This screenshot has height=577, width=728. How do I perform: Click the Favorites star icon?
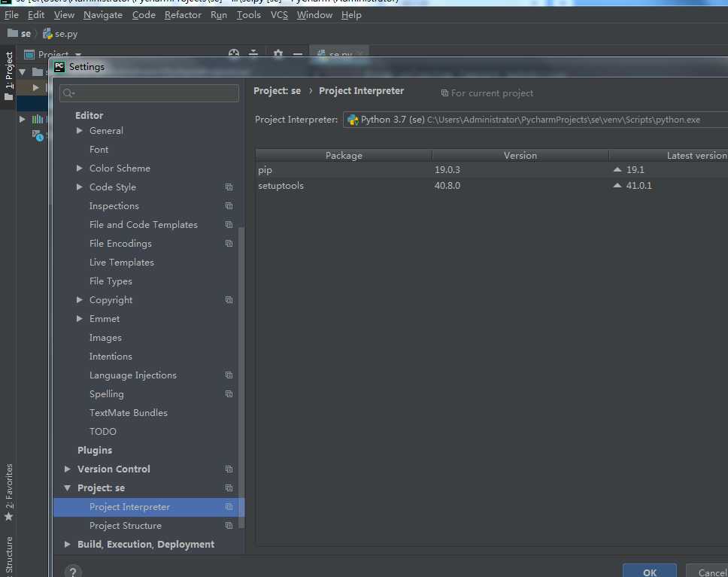[8, 517]
